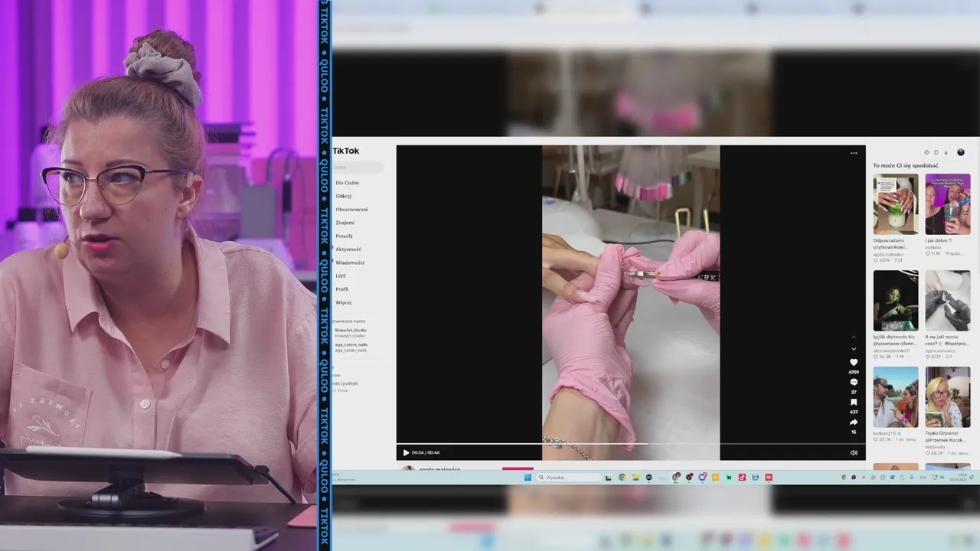Open 'Odpowiadanie użytkownikowi' suggested video
Screen dimensions: 980x551
pyautogui.click(x=896, y=204)
